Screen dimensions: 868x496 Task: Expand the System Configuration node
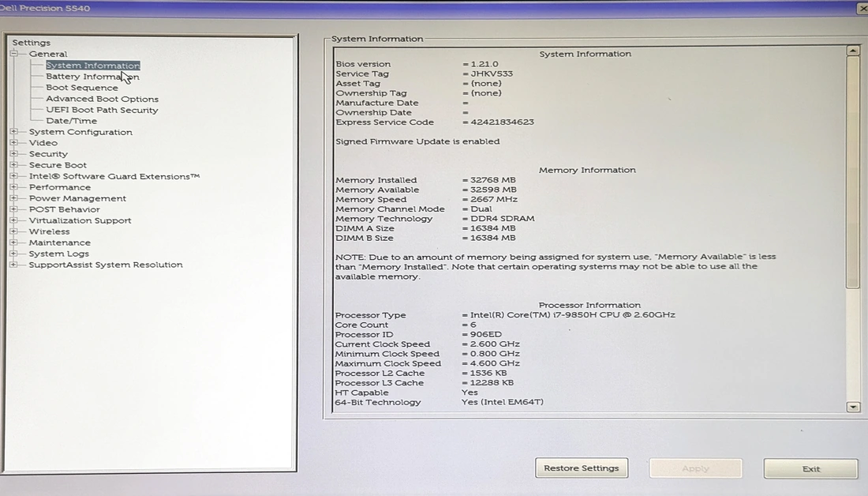tap(13, 132)
